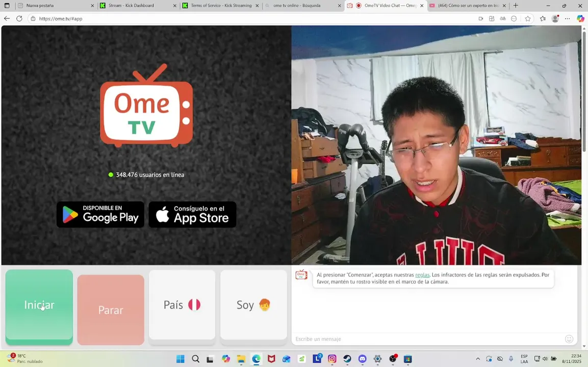Open the Copilot sidebar icon
Viewport: 588px width, 367px height.
[580, 18]
